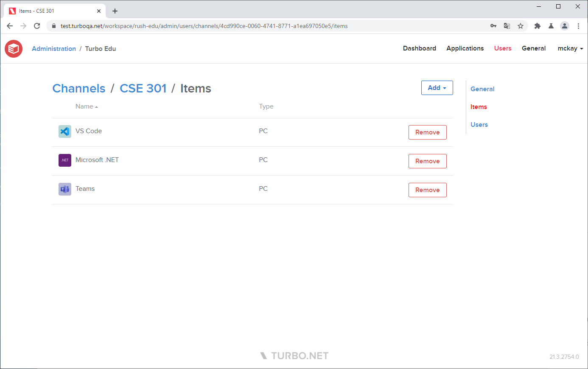Open the browser extensions puzzle icon

(x=538, y=26)
